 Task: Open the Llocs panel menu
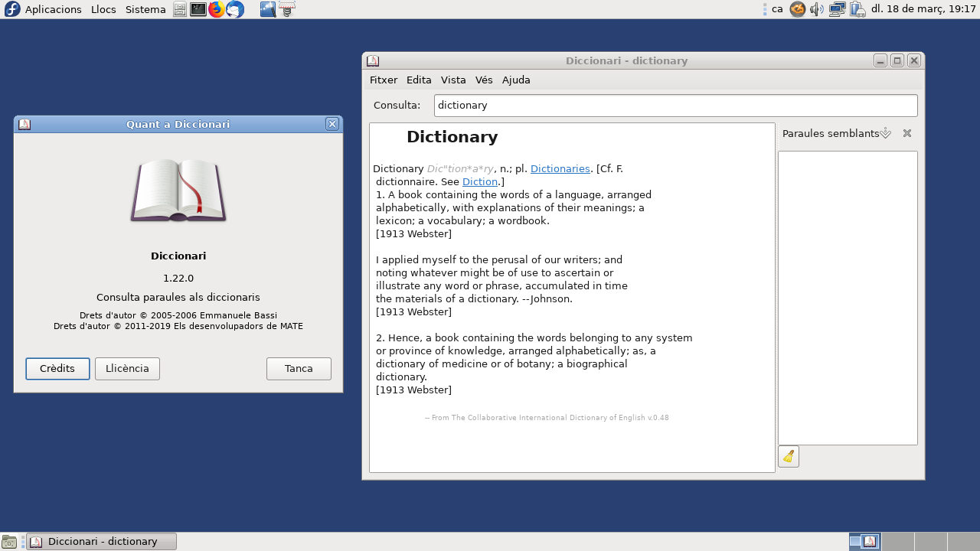click(x=103, y=9)
